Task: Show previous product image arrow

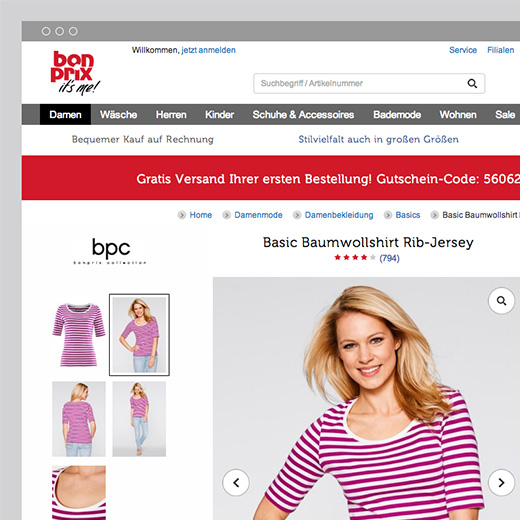Action: pyautogui.click(x=236, y=482)
